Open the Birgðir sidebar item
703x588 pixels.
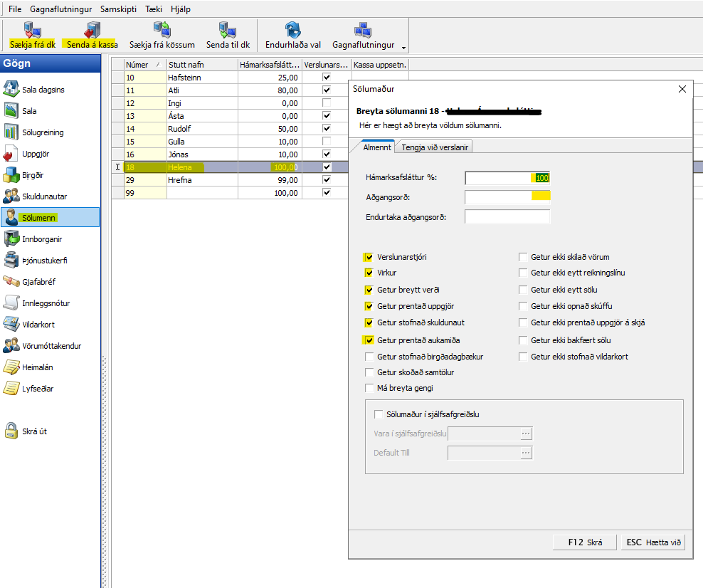coord(11,175)
